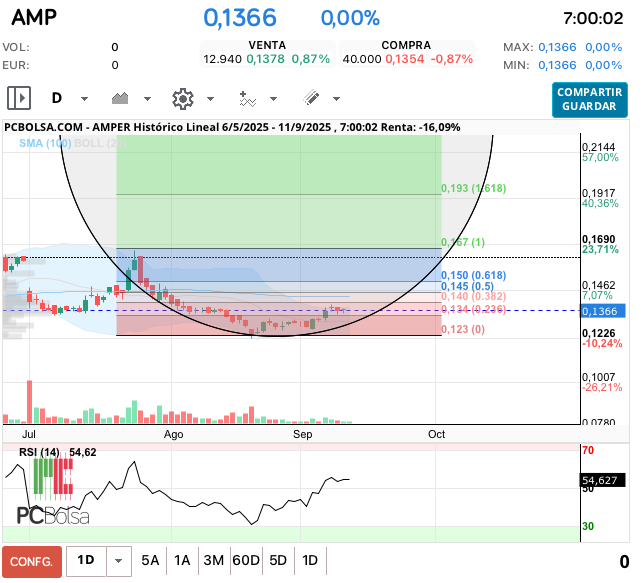This screenshot has height=583, width=643.
Task: Click the RSI 70 overbought level label
Action: click(x=588, y=450)
